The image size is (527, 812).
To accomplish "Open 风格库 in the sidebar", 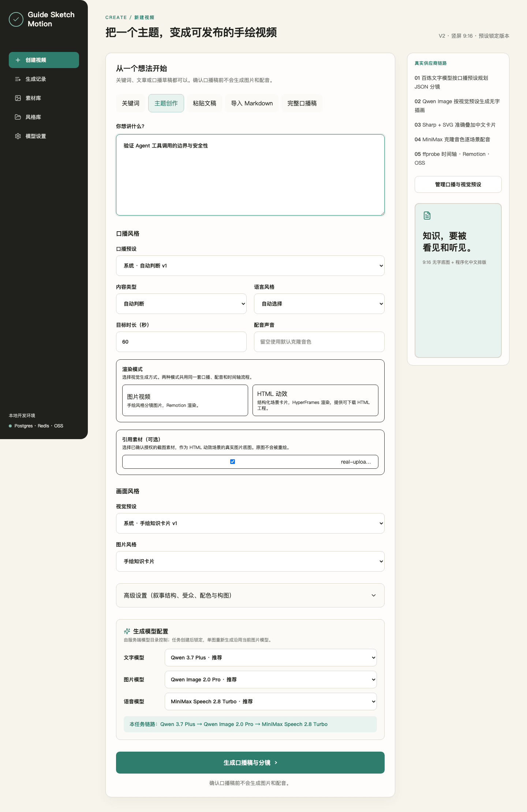I will (x=44, y=117).
